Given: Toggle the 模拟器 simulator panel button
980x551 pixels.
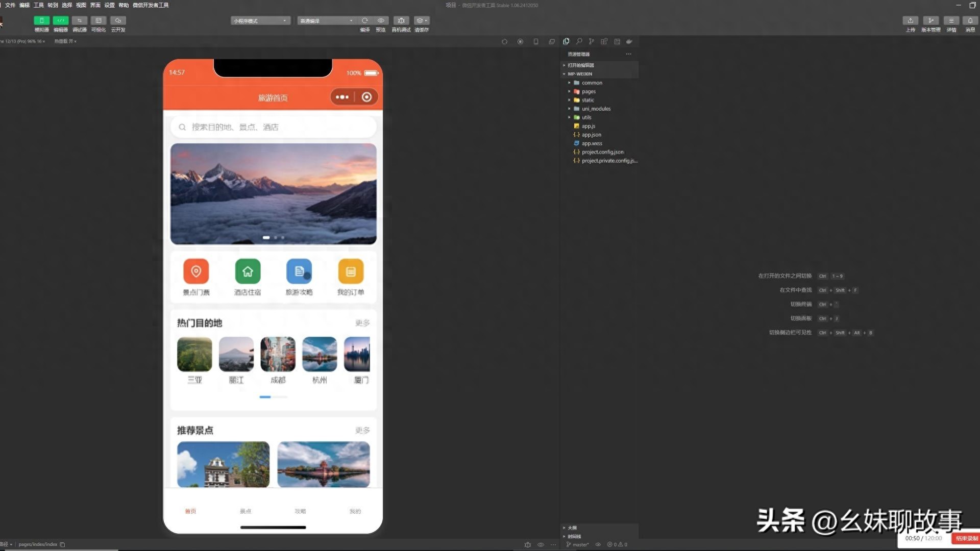Looking at the screenshot, I should pos(41,20).
